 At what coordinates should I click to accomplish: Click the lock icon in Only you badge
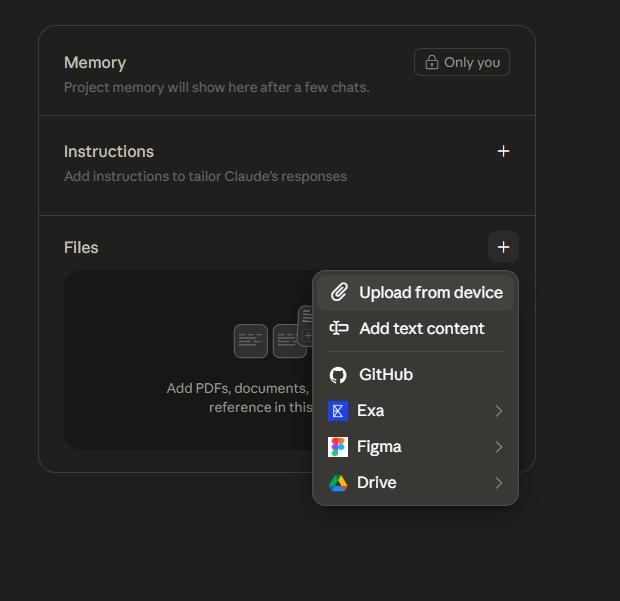click(432, 62)
